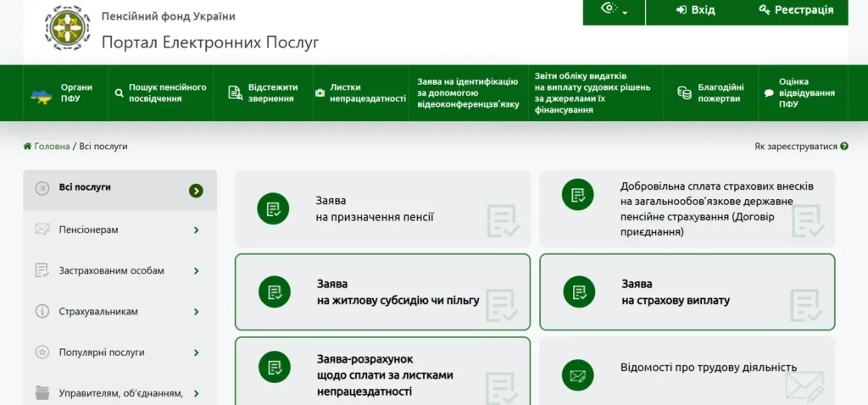The height and width of the screenshot is (405, 868).
Task: Click green icon on житлову субсидію чи пільгу card
Action: tap(275, 291)
